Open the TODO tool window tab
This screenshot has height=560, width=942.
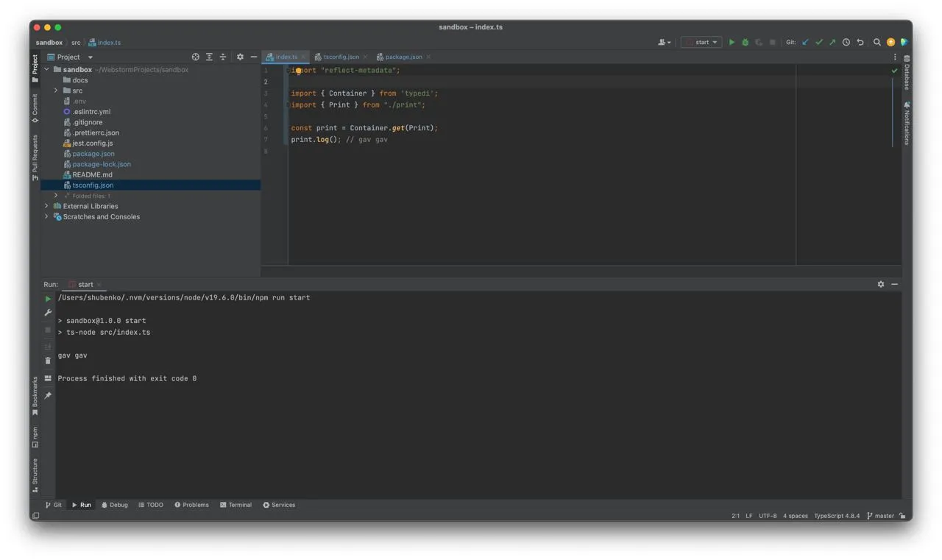[x=151, y=505]
